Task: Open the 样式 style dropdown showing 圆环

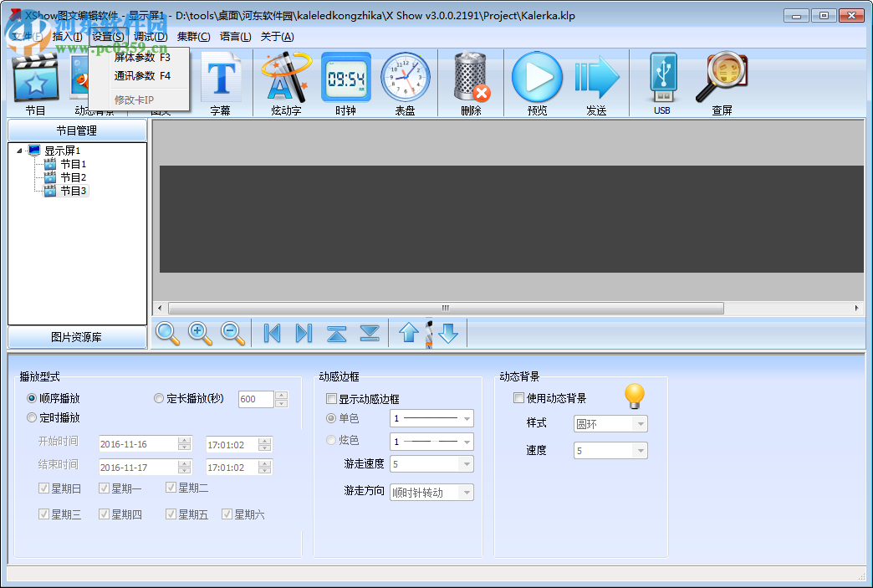Action: tap(610, 423)
